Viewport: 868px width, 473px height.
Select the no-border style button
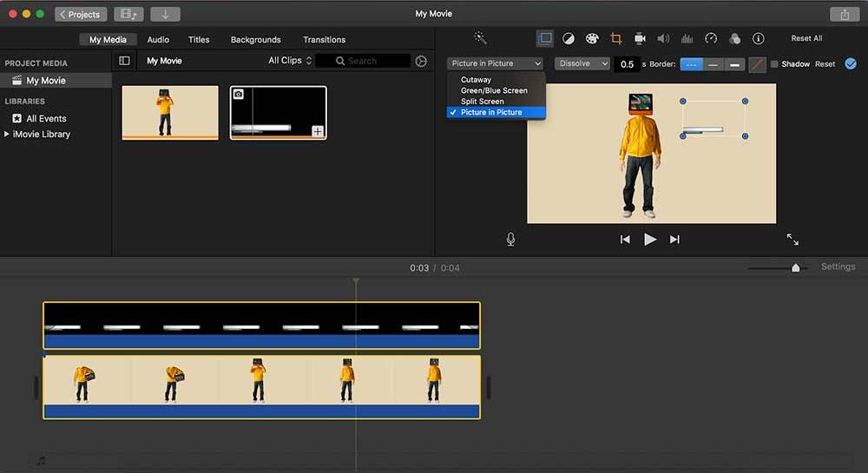[x=692, y=64]
